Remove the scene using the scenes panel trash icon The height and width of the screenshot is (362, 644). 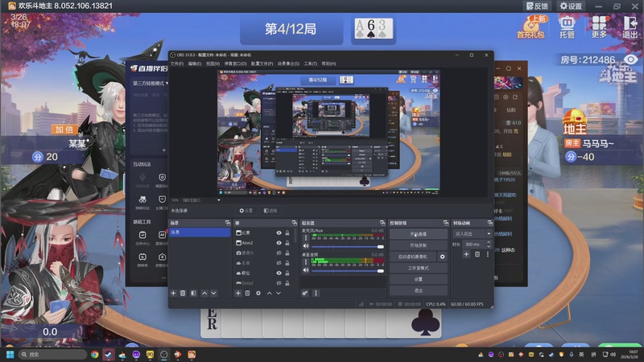point(184,293)
